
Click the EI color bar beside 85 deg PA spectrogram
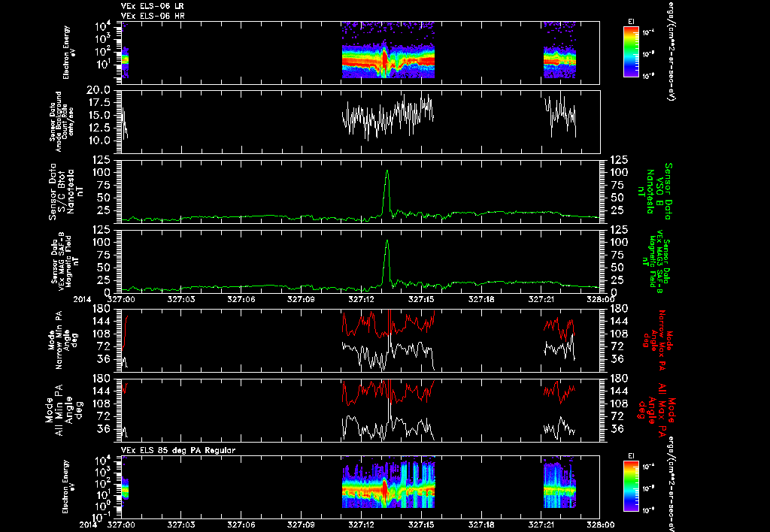pyautogui.click(x=631, y=486)
